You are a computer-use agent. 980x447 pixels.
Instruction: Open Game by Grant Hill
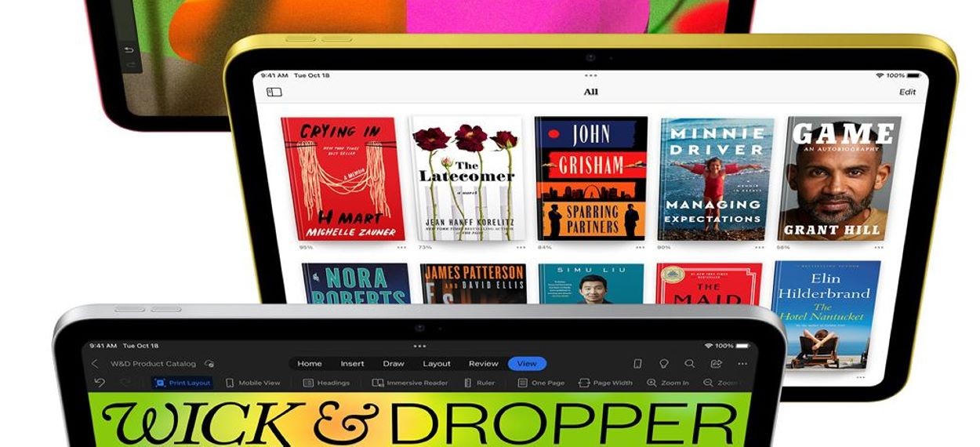pos(839,178)
